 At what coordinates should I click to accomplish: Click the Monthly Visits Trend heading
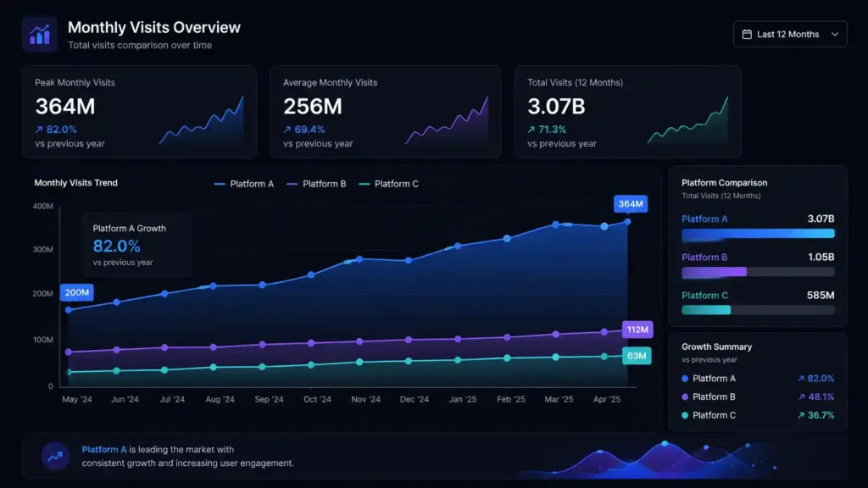point(75,183)
